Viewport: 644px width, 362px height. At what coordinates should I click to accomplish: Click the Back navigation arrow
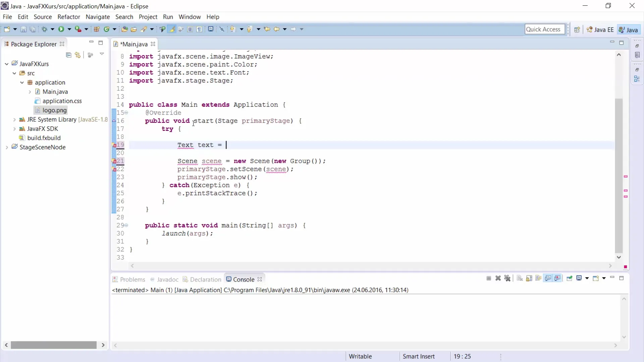click(x=276, y=29)
